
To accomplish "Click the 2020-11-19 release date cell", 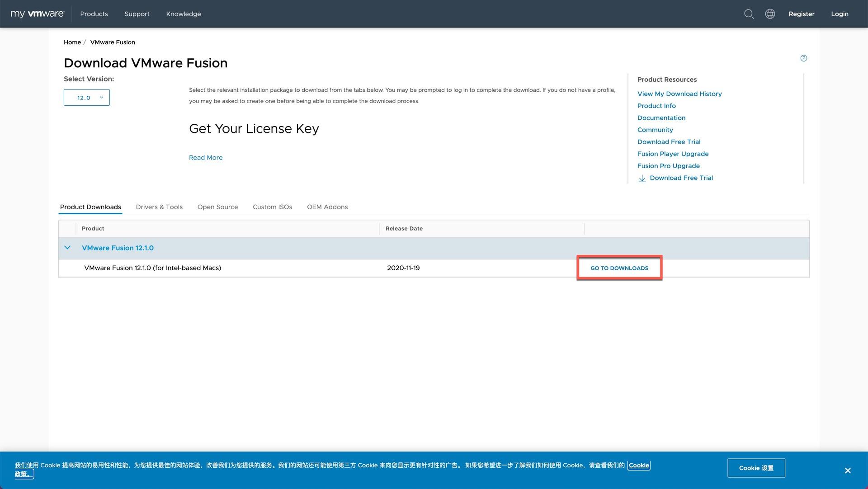I will [x=403, y=268].
